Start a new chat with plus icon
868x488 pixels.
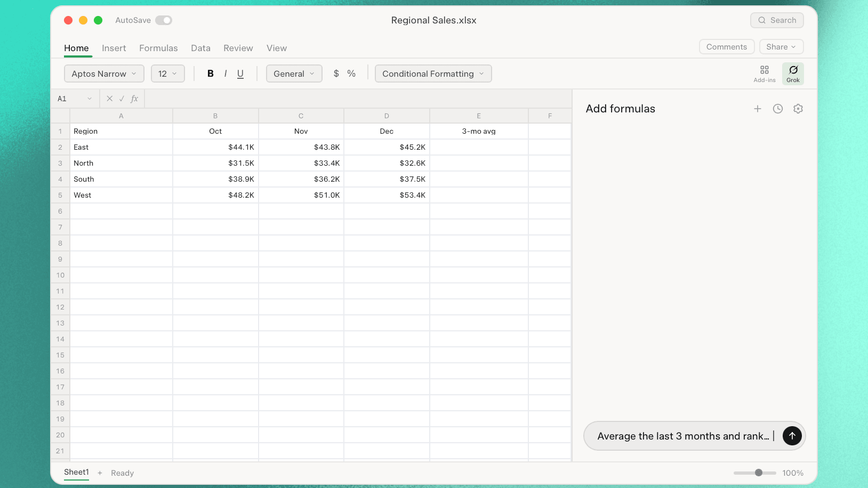758,109
